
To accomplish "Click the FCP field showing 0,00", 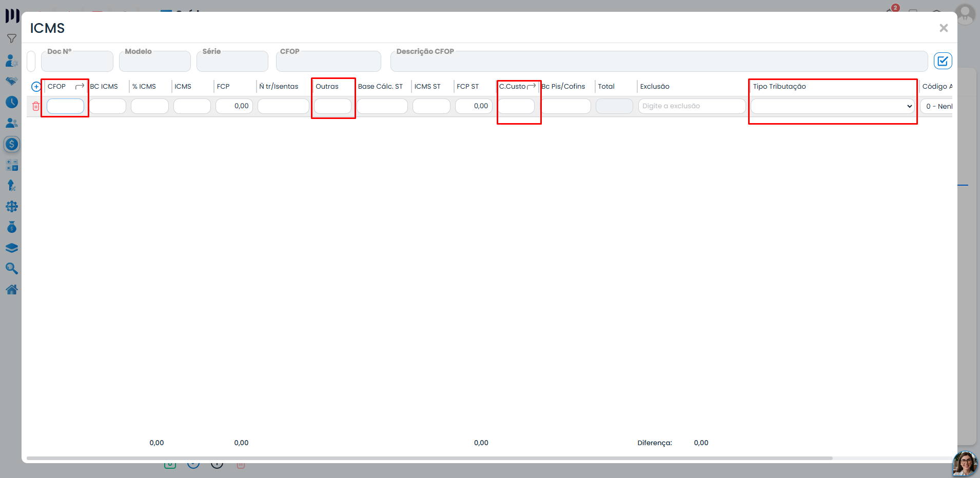I will point(234,106).
